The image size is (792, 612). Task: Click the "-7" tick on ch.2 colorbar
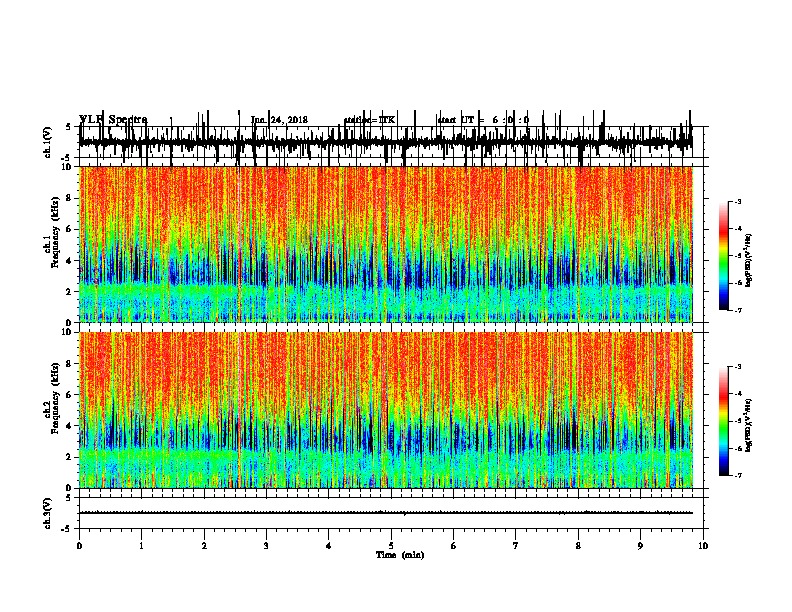coord(737,475)
